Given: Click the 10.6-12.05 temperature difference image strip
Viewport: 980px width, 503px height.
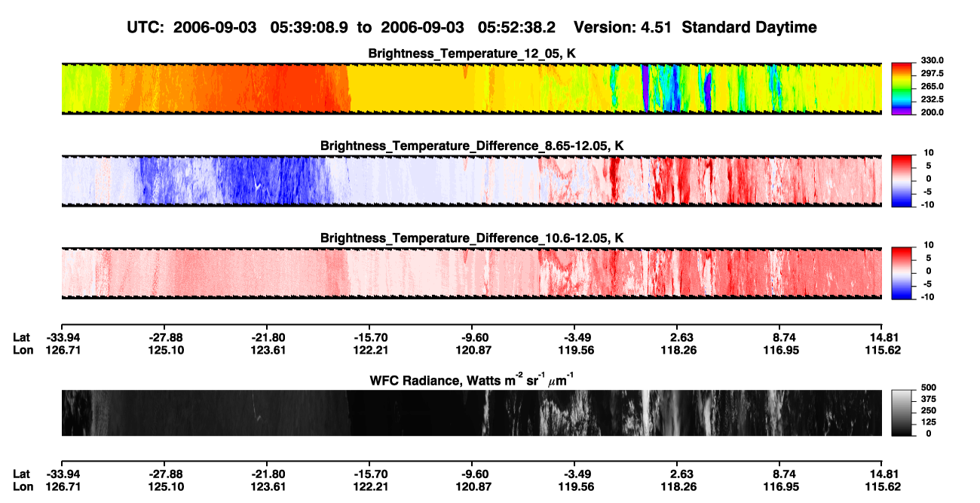Looking at the screenshot, I should tap(471, 272).
